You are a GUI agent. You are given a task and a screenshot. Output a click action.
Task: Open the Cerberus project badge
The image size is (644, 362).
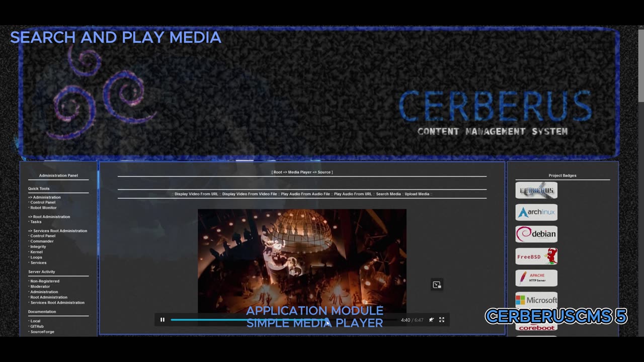coord(536,191)
